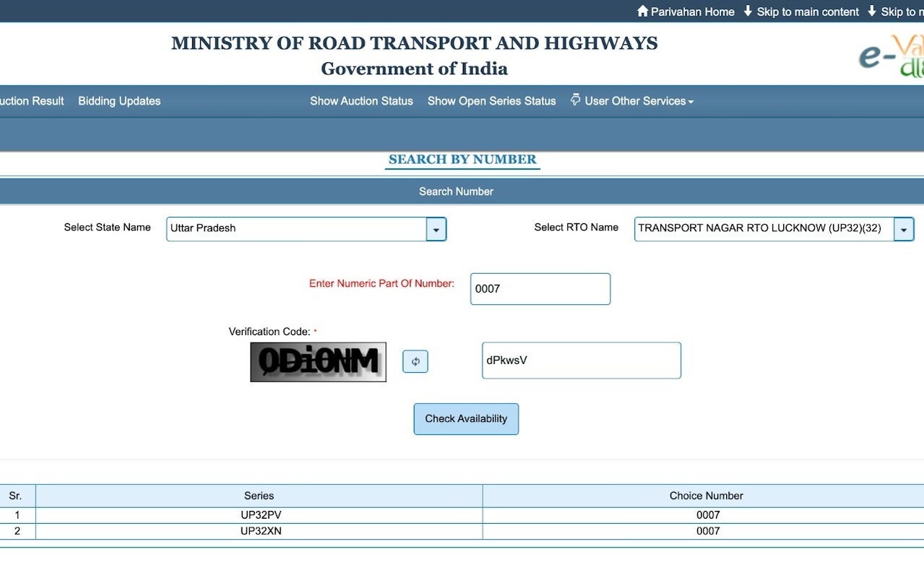Click the Skip to main content arrow icon
This screenshot has width=924, height=578.
tap(749, 11)
